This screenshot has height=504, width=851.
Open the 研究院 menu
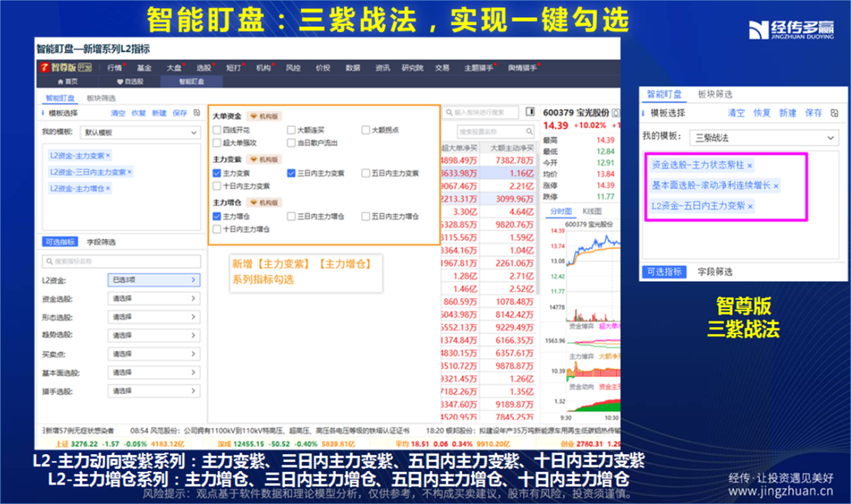412,68
